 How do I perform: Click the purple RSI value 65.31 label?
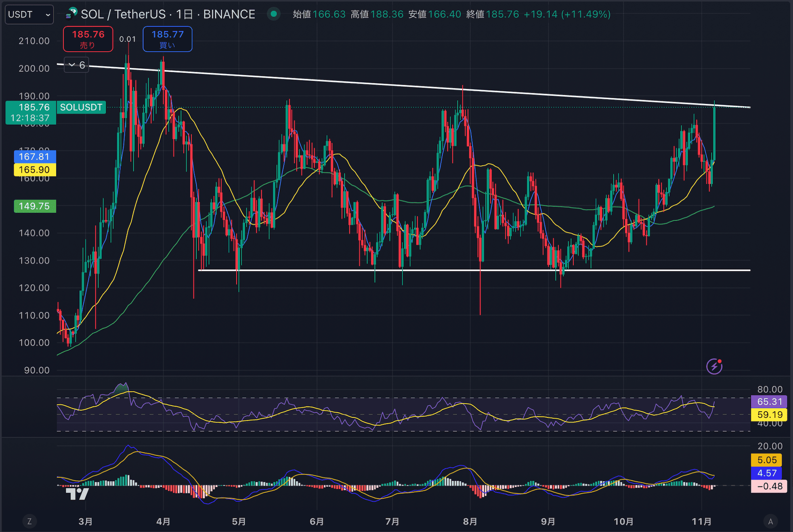769,402
